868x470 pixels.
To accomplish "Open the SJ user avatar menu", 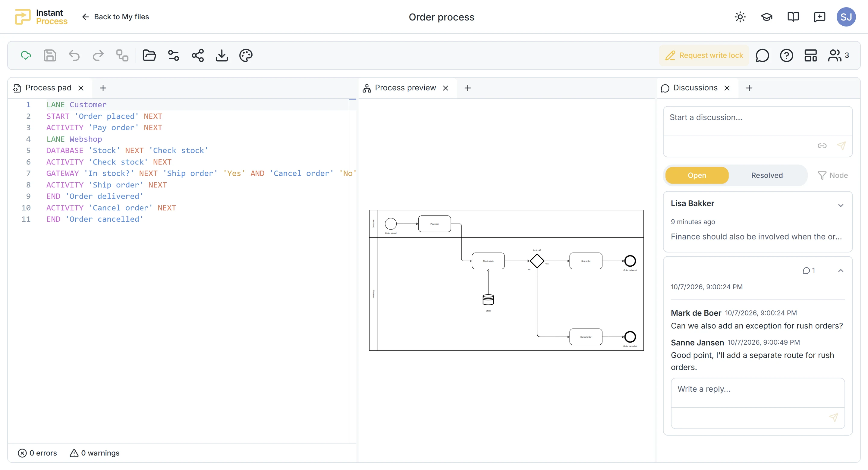I will coord(846,17).
